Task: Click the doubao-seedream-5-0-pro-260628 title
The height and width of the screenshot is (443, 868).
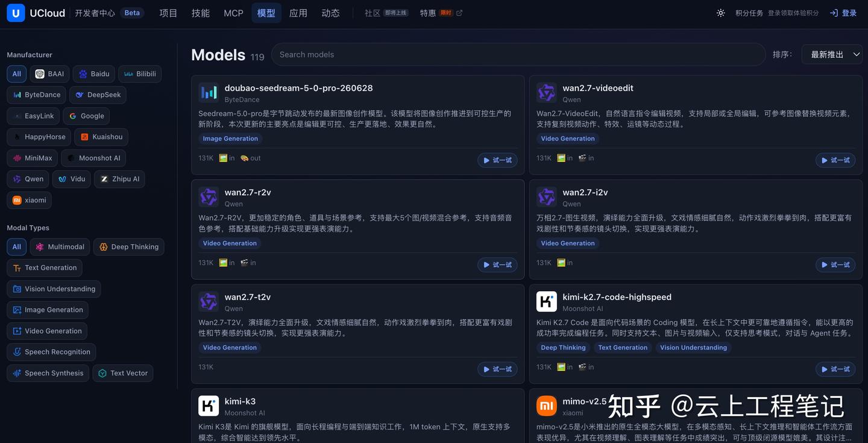Action: pyautogui.click(x=298, y=88)
